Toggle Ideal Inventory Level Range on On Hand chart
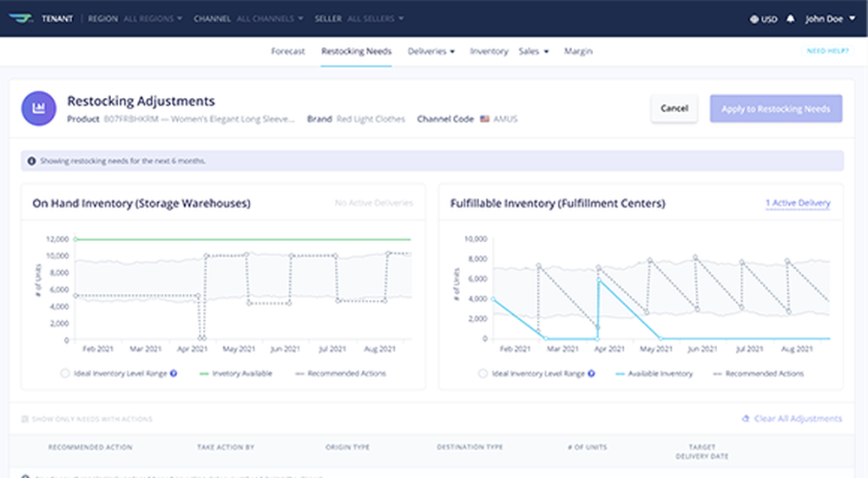Image resolution: width=868 pixels, height=478 pixels. point(65,374)
